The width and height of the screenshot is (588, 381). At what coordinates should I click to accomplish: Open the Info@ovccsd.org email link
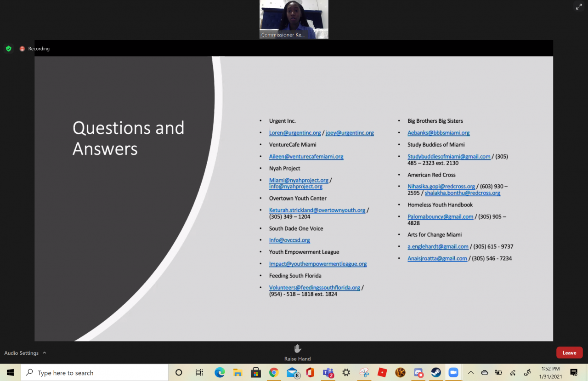tap(289, 240)
